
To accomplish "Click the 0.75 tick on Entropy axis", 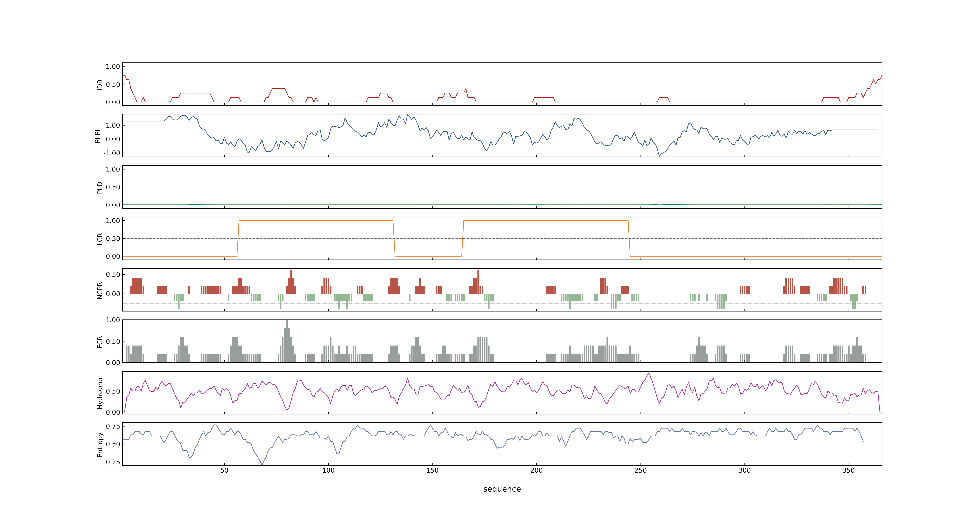I will tap(113, 426).
